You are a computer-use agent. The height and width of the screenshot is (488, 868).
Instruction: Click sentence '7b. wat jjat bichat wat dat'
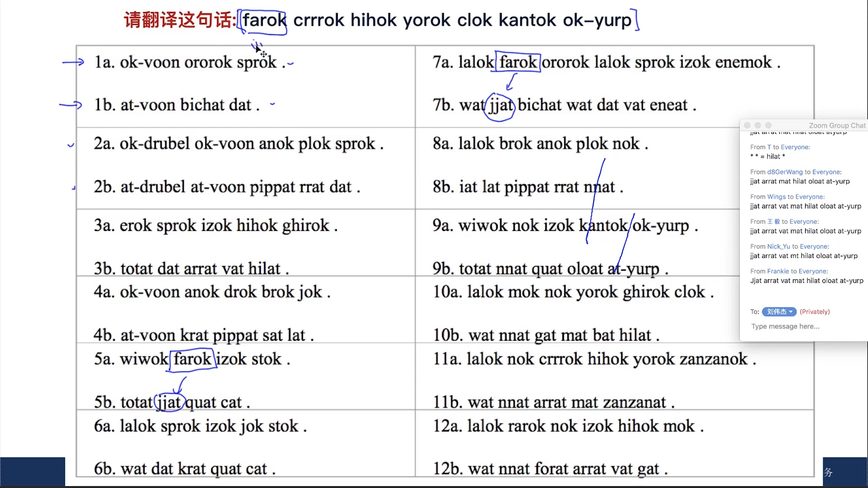[564, 105]
